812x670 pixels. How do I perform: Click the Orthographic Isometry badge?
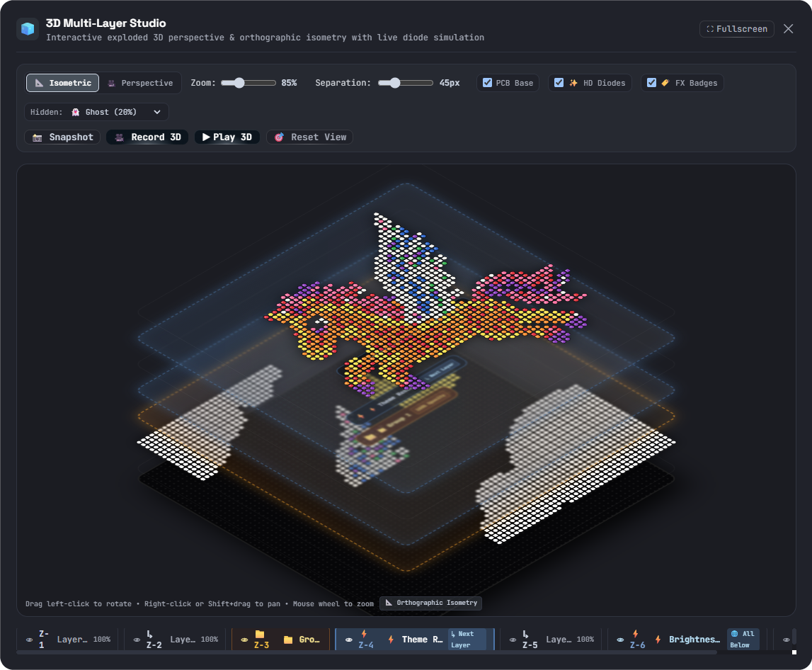tap(431, 603)
